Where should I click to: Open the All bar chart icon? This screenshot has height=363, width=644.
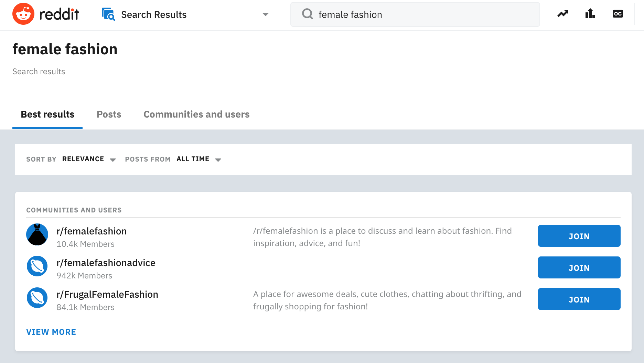point(590,14)
